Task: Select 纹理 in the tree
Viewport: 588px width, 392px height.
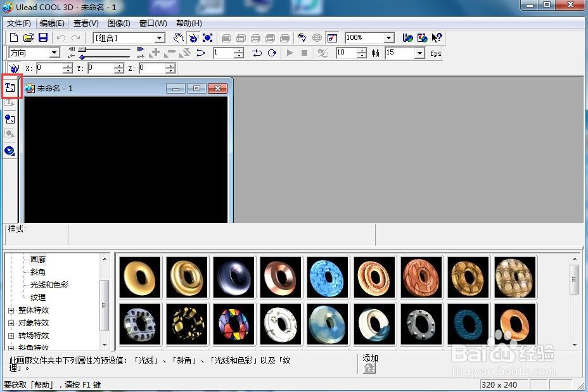Action: [x=38, y=298]
